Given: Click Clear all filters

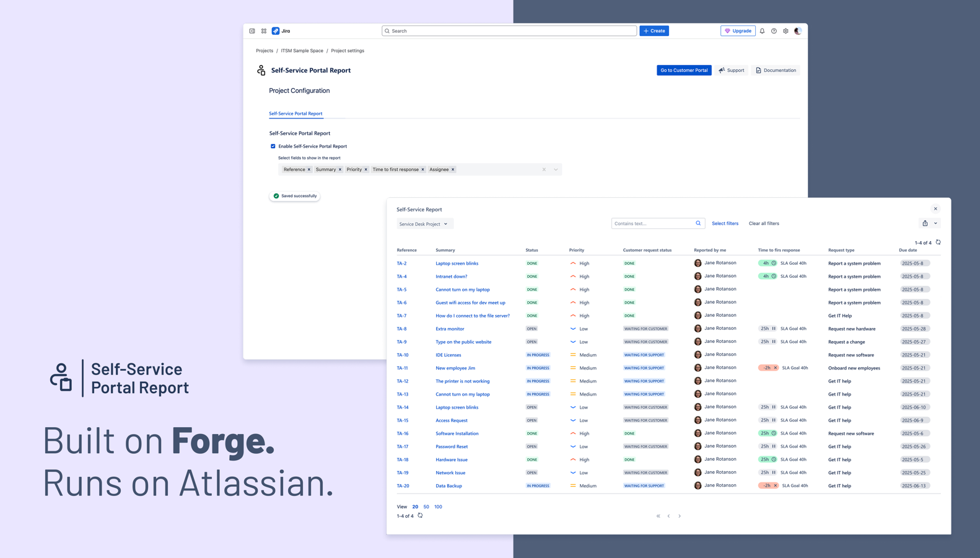Looking at the screenshot, I should 764,223.
